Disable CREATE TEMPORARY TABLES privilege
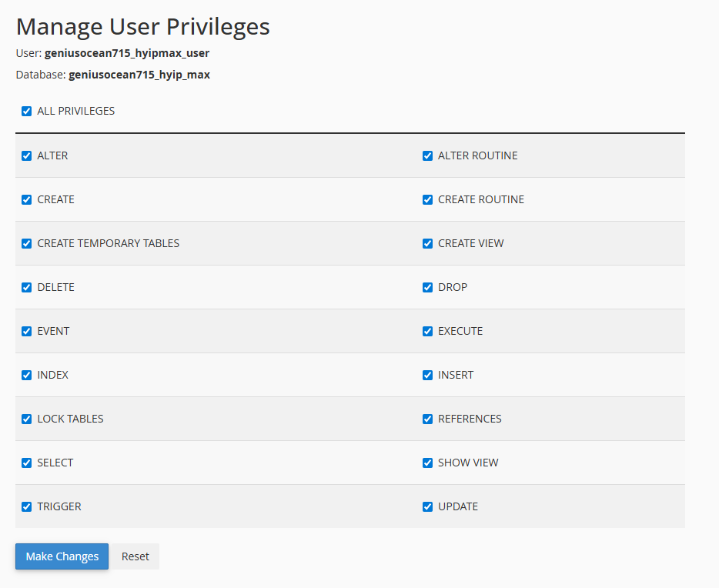Image resolution: width=719 pixels, height=588 pixels. [x=27, y=243]
